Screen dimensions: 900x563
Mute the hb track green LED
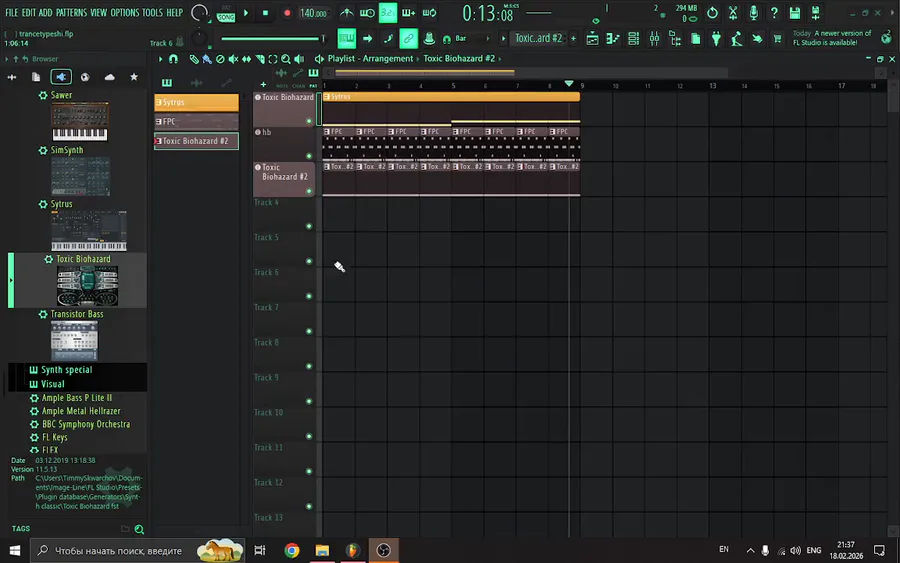[x=309, y=156]
